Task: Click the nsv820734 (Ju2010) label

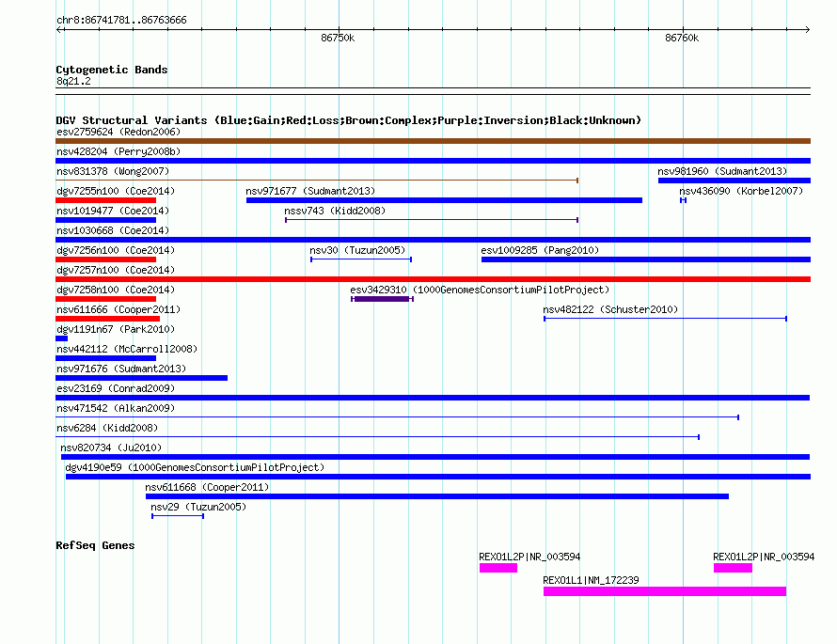Action: pos(111,448)
